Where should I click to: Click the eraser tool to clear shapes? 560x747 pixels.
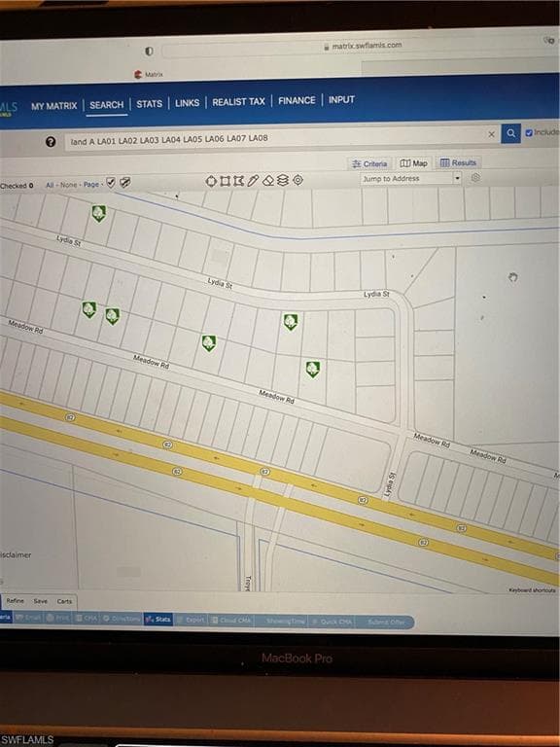click(x=268, y=181)
